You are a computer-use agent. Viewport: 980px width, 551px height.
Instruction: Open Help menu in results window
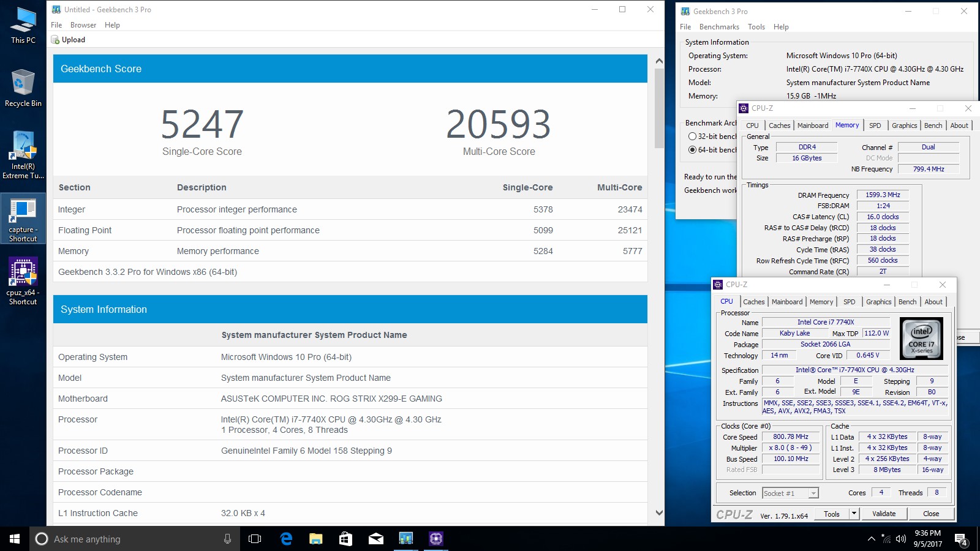112,25
